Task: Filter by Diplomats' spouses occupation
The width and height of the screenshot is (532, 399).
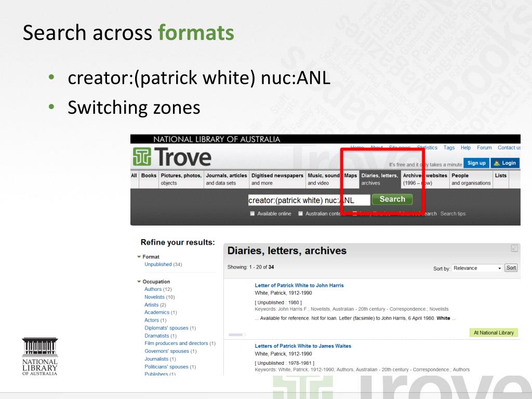Action: pos(166,328)
